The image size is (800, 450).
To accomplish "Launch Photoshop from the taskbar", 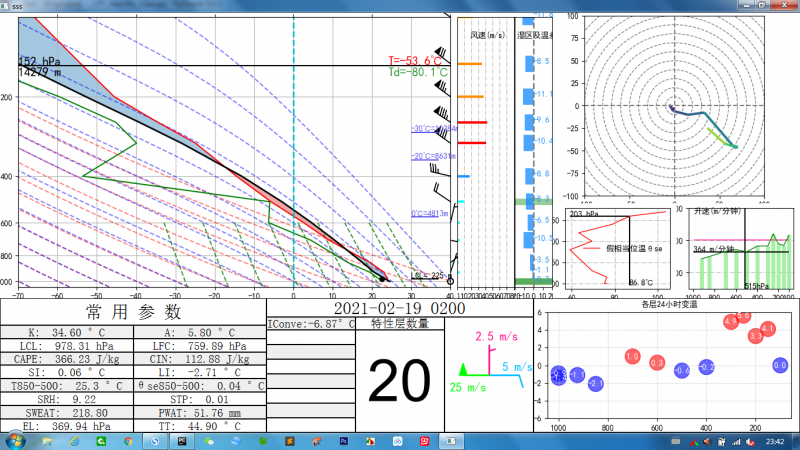I will (343, 440).
